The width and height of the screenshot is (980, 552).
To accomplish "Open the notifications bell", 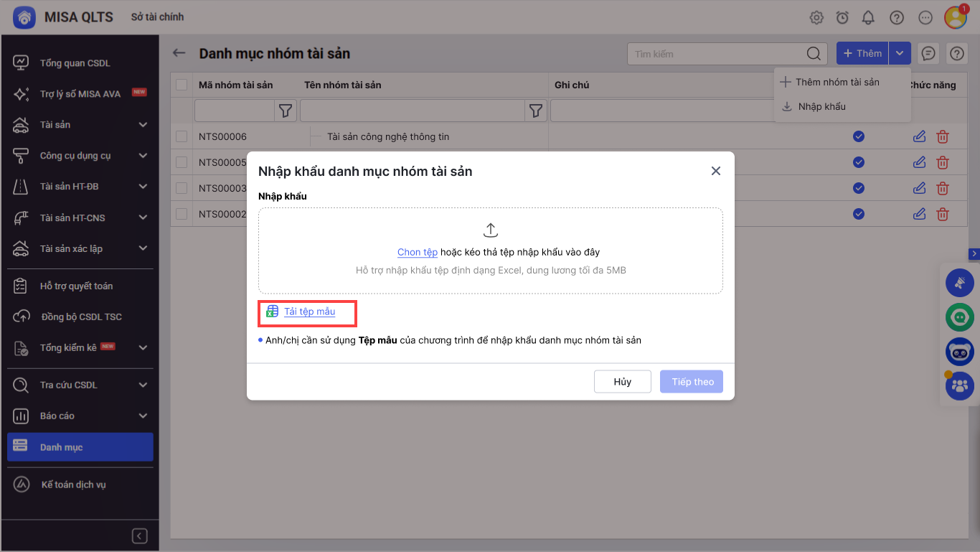I will pos(868,18).
